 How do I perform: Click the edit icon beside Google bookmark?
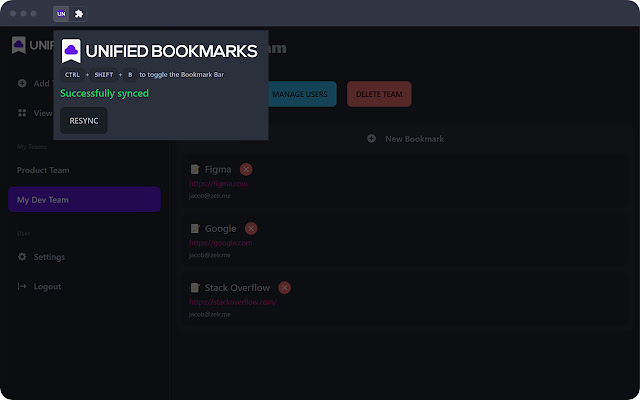coord(195,229)
